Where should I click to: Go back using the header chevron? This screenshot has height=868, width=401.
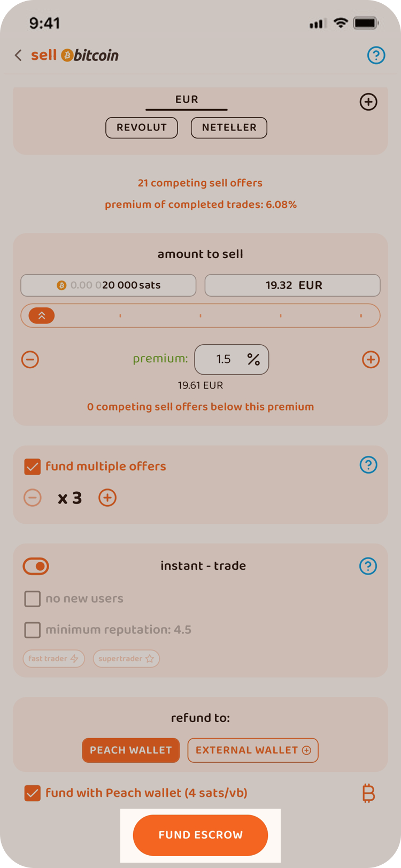pyautogui.click(x=18, y=55)
